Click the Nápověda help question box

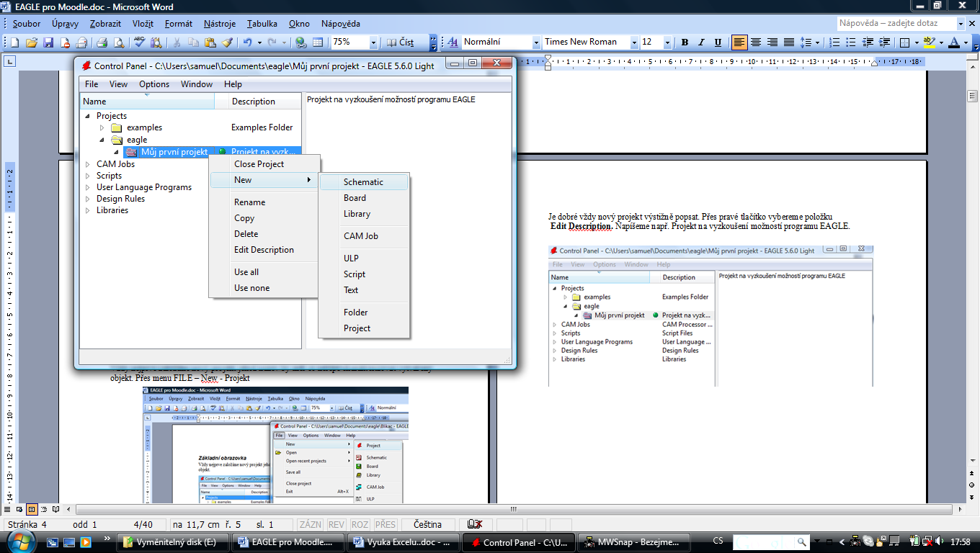(x=899, y=24)
